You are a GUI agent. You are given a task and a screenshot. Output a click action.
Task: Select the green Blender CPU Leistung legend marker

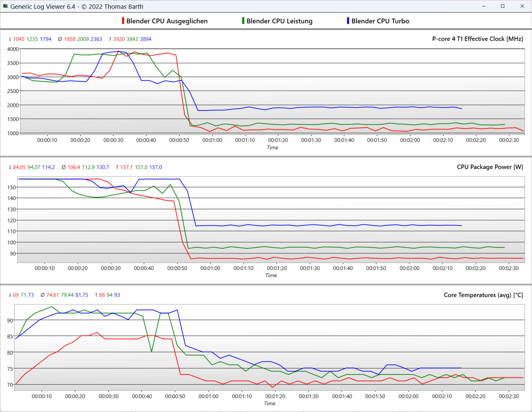tap(243, 21)
